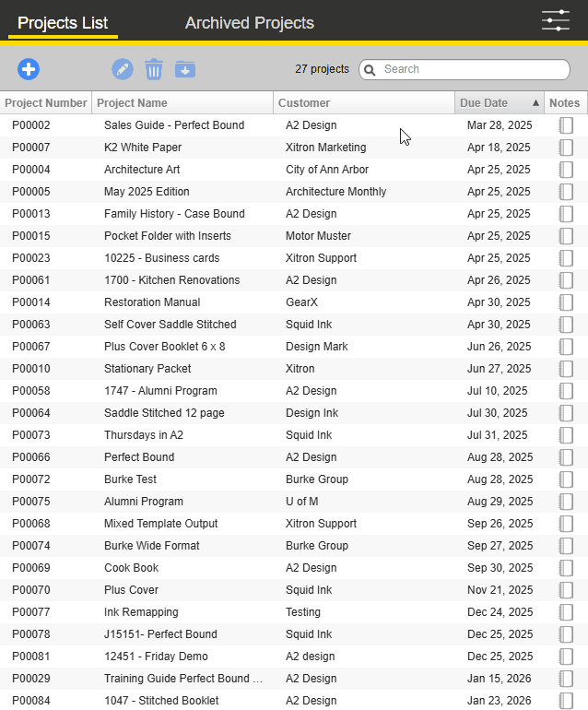588x710 pixels.
Task: Open notes for May 2025 Edition
Action: 566,192
